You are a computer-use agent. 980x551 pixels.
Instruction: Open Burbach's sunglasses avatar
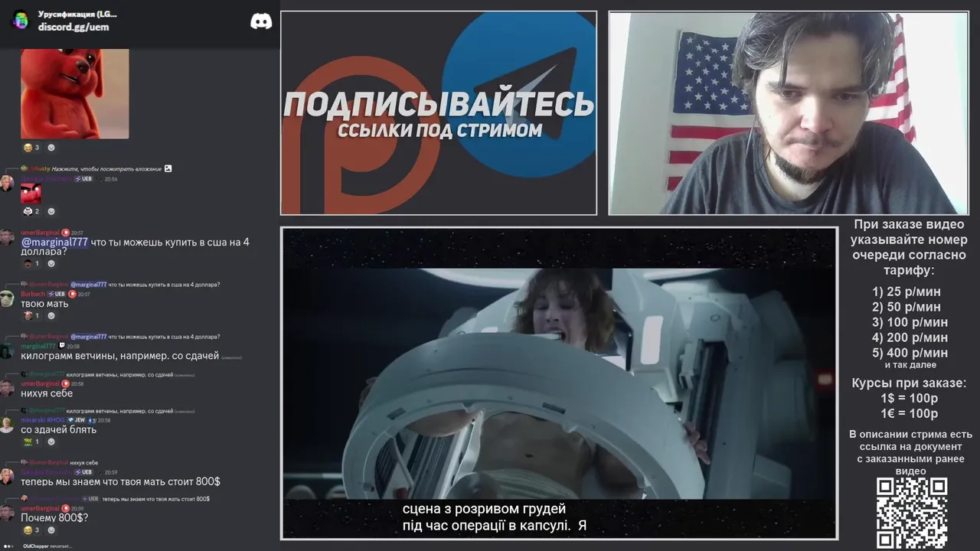(x=7, y=298)
